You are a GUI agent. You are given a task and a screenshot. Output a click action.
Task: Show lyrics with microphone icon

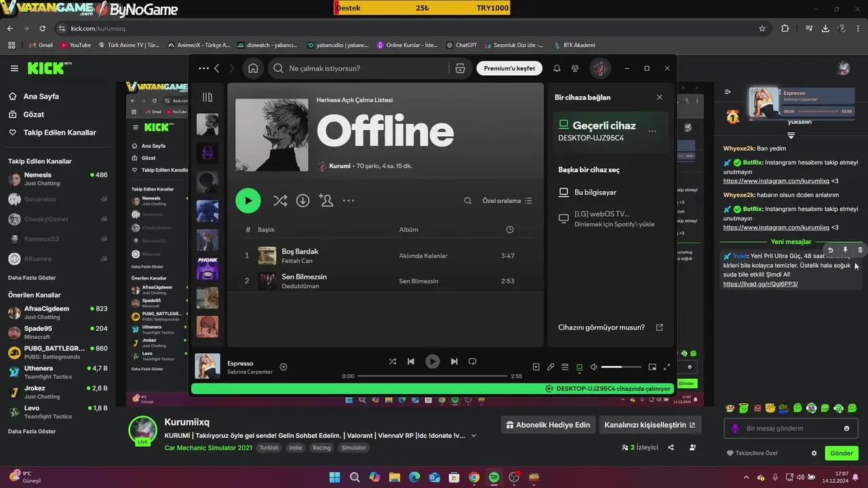pyautogui.click(x=551, y=367)
